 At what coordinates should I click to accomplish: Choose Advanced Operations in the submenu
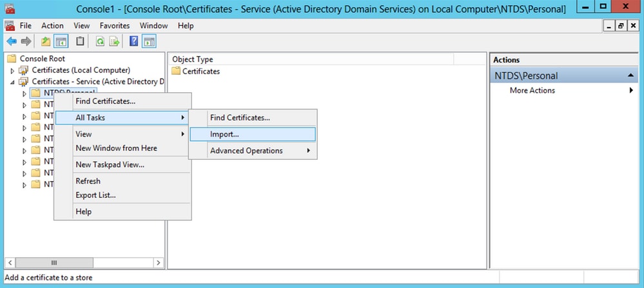(x=253, y=151)
